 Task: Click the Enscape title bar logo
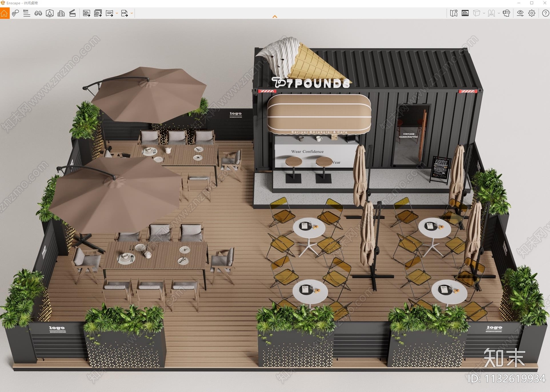click(x=3, y=3)
